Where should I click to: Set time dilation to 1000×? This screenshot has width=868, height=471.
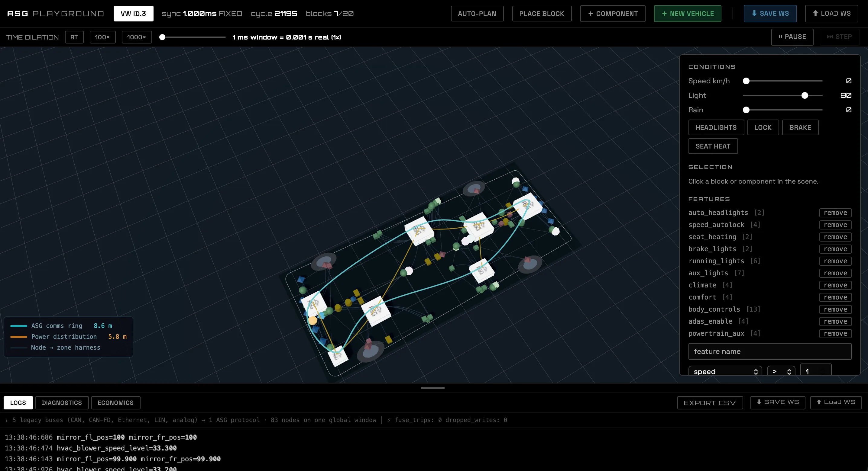pos(137,37)
